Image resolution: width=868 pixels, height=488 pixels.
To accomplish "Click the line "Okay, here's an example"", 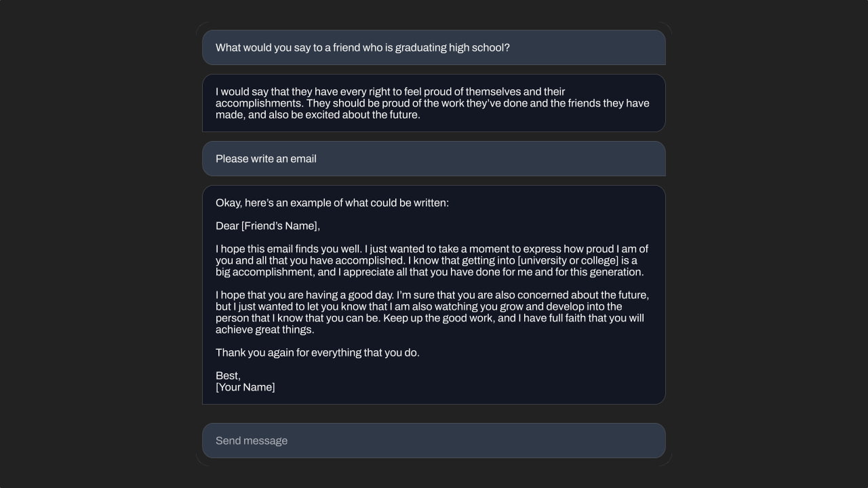I will coord(332,203).
